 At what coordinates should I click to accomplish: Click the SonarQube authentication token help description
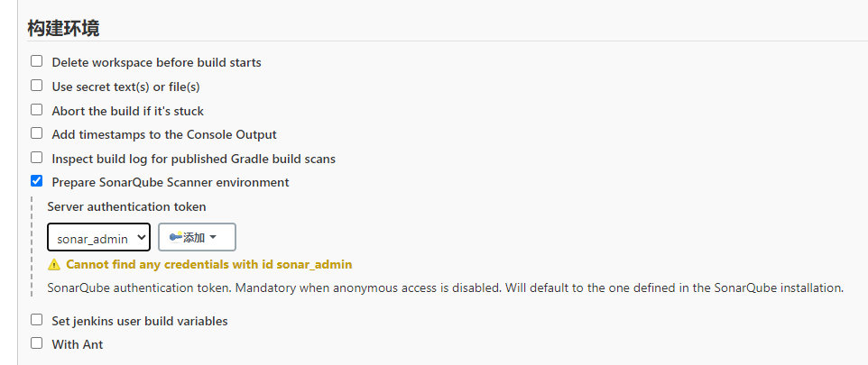446,288
